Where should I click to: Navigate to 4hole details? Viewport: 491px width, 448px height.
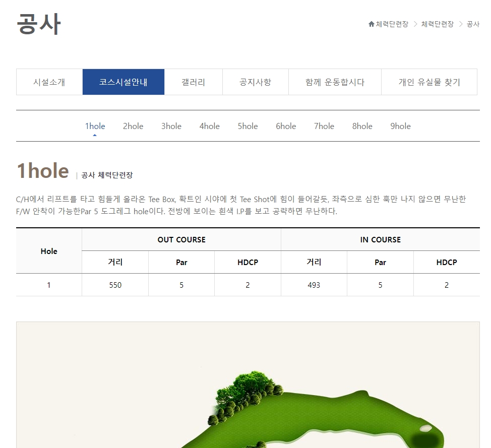[x=209, y=126]
